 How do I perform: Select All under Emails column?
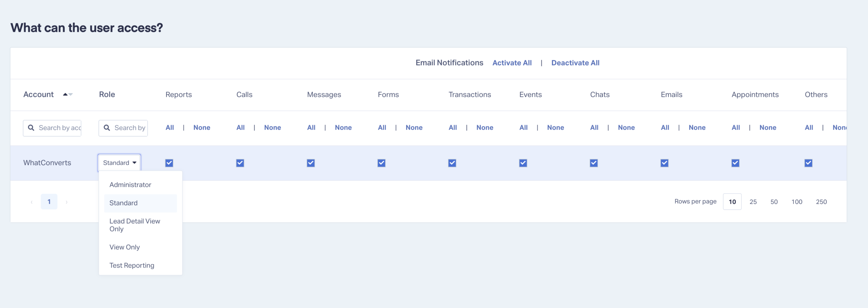(665, 128)
